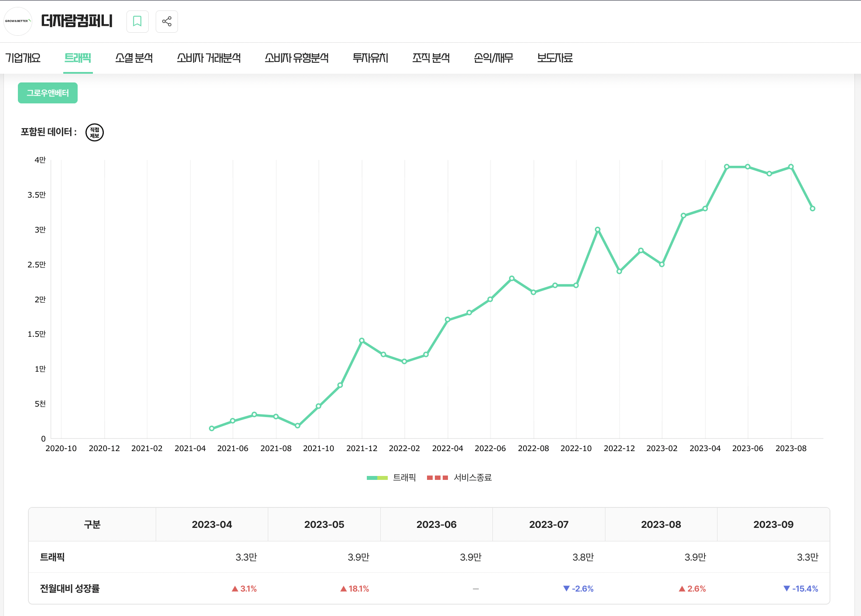Click the first data point on the chart line
861x616 pixels.
[x=212, y=428]
